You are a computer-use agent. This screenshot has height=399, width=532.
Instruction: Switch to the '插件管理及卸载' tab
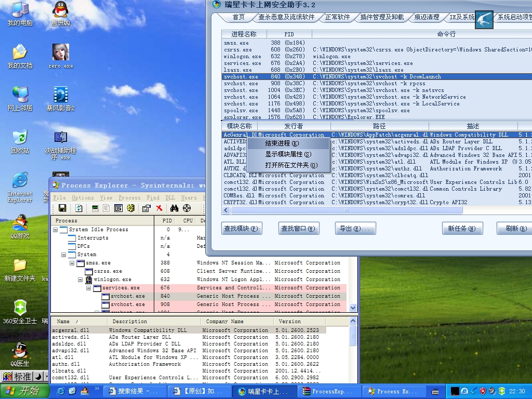click(x=382, y=17)
